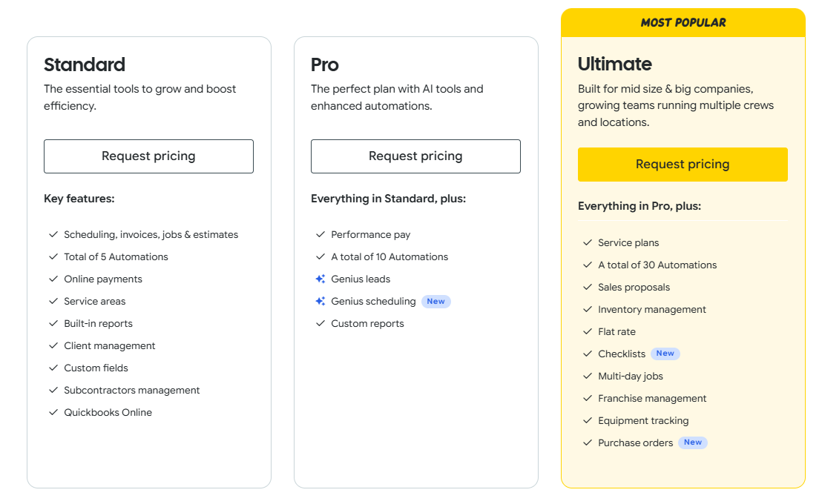Request pricing for the Ultimate plan

(x=683, y=165)
